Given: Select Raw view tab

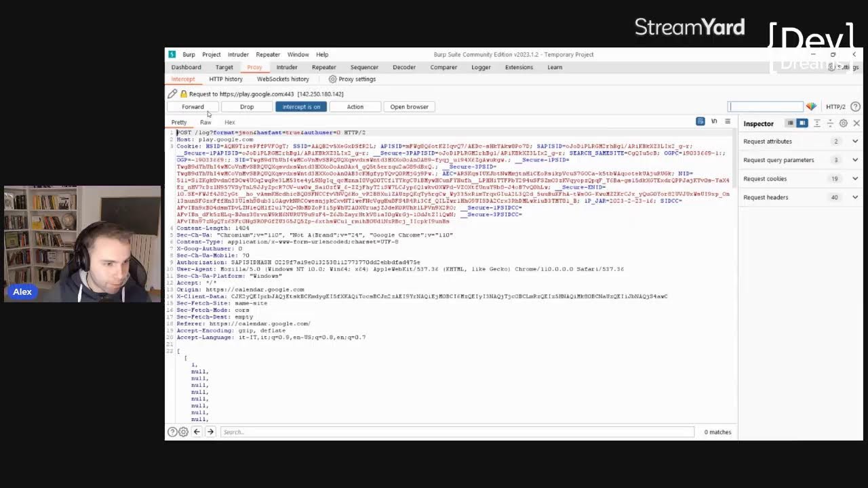Looking at the screenshot, I should pyautogui.click(x=205, y=122).
